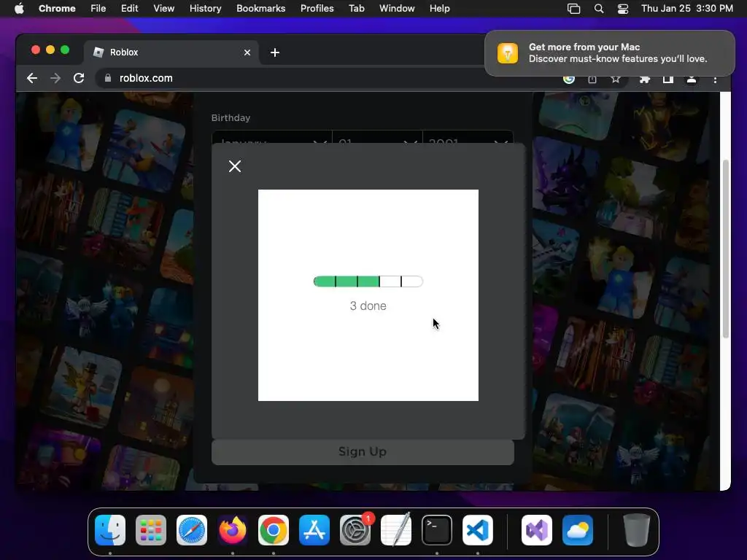Bookmark this page with star icon
The height and width of the screenshot is (560, 747).
(616, 79)
